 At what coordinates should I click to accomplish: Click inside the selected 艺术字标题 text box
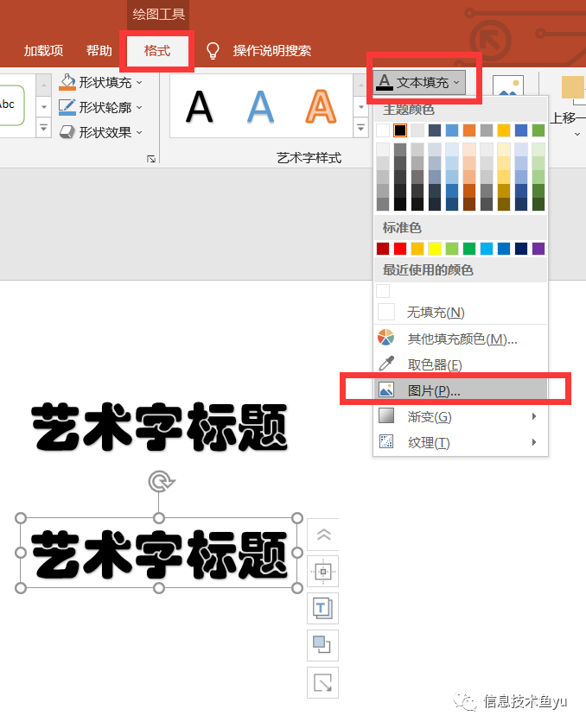pos(159,554)
